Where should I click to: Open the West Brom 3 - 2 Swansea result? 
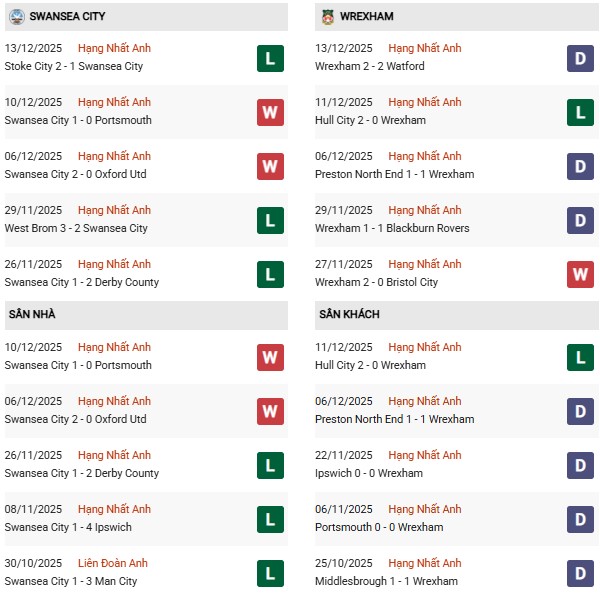tap(76, 229)
